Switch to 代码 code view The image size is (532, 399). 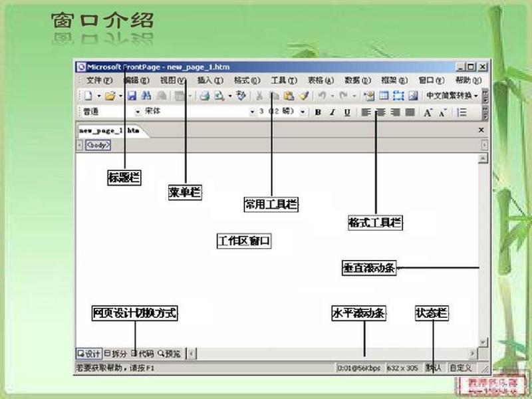point(142,354)
